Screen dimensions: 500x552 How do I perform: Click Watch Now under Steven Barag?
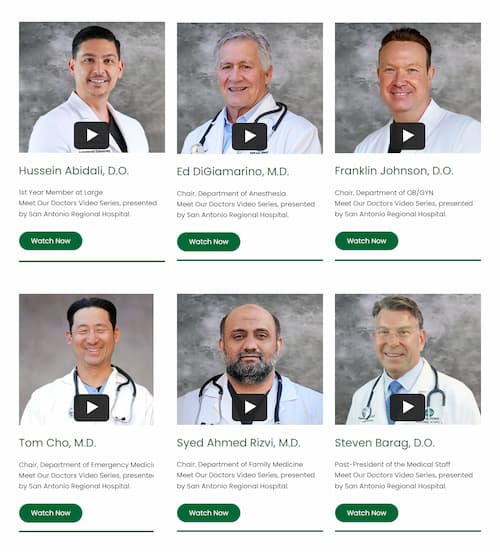point(367,513)
